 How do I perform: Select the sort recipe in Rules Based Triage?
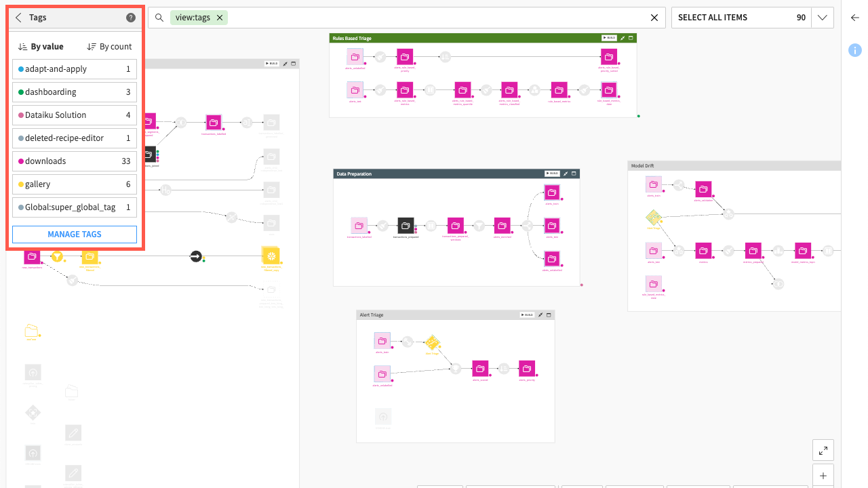pyautogui.click(x=445, y=58)
